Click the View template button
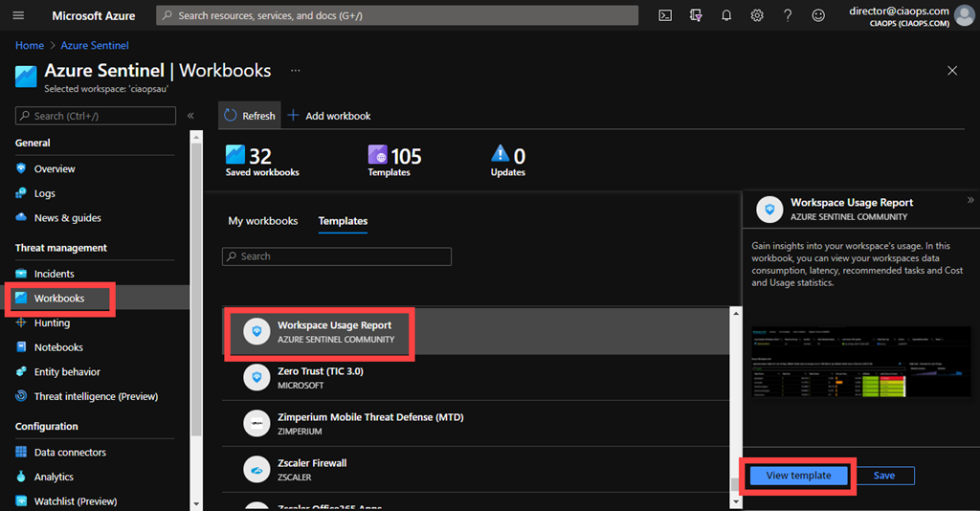Image resolution: width=980 pixels, height=511 pixels. [x=797, y=476]
